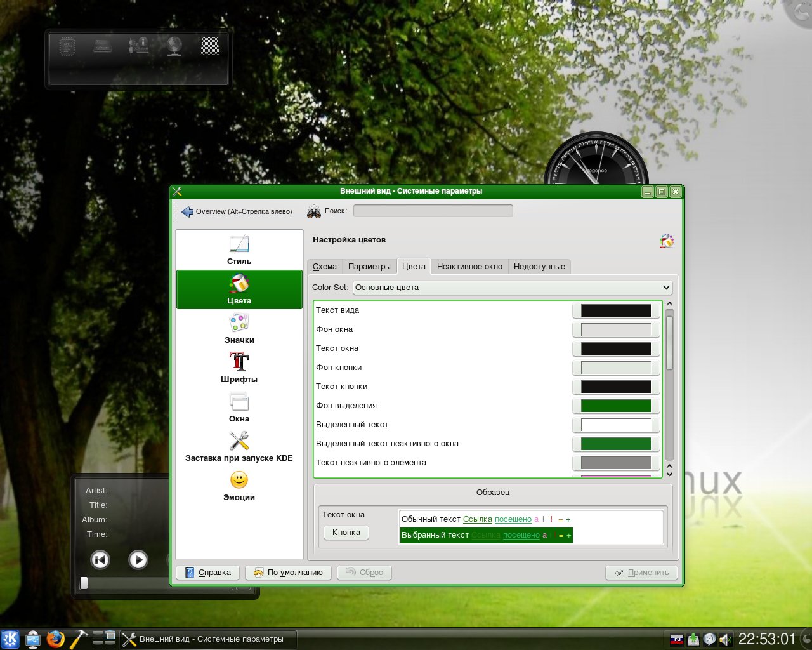Click the keyboard layout flag in tray
Viewport: 812px width, 650px height.
point(677,639)
